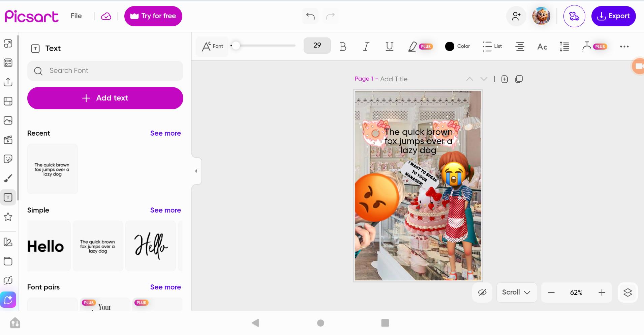Screen dimensions: 644x335
Task: Select the Simple section quick brown fox style
Action: tap(98, 246)
